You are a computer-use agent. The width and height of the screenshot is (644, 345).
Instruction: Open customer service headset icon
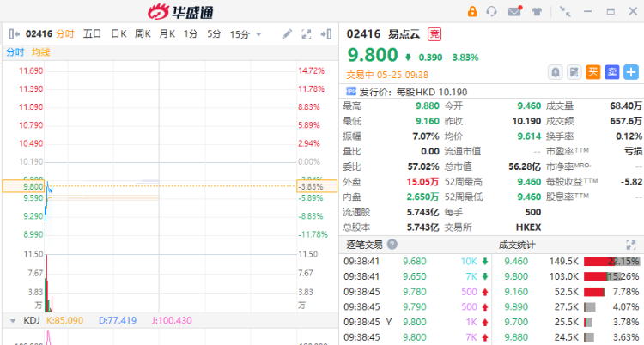click(492, 11)
